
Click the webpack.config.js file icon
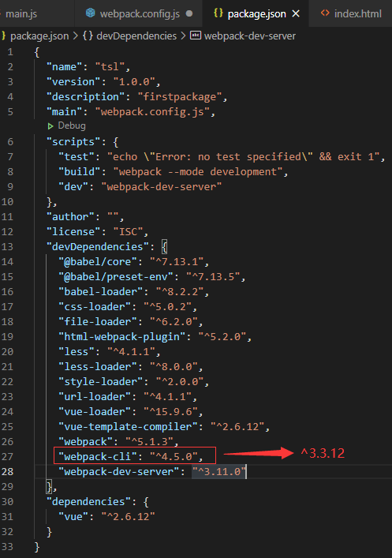point(91,13)
